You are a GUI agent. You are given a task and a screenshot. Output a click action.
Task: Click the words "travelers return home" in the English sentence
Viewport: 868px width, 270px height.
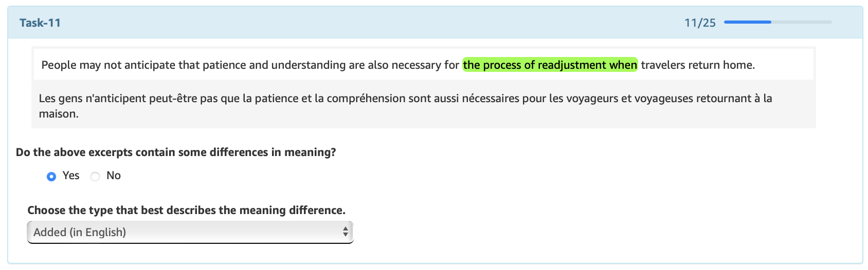pyautogui.click(x=697, y=65)
